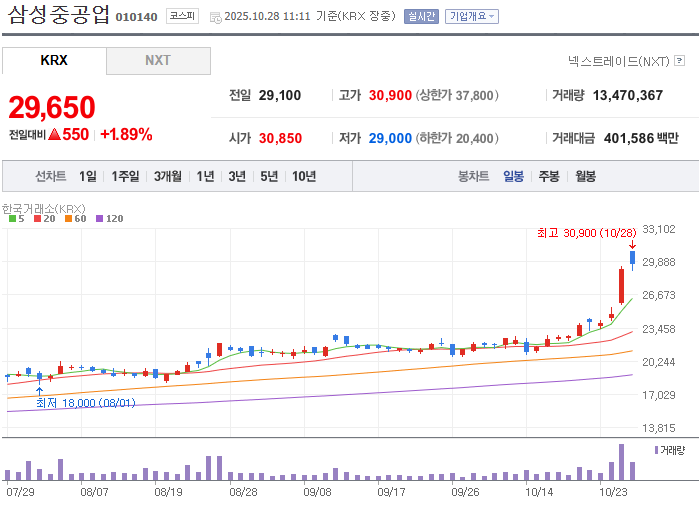
Task: Select the 일봉 daily candle chart
Action: click(x=514, y=177)
